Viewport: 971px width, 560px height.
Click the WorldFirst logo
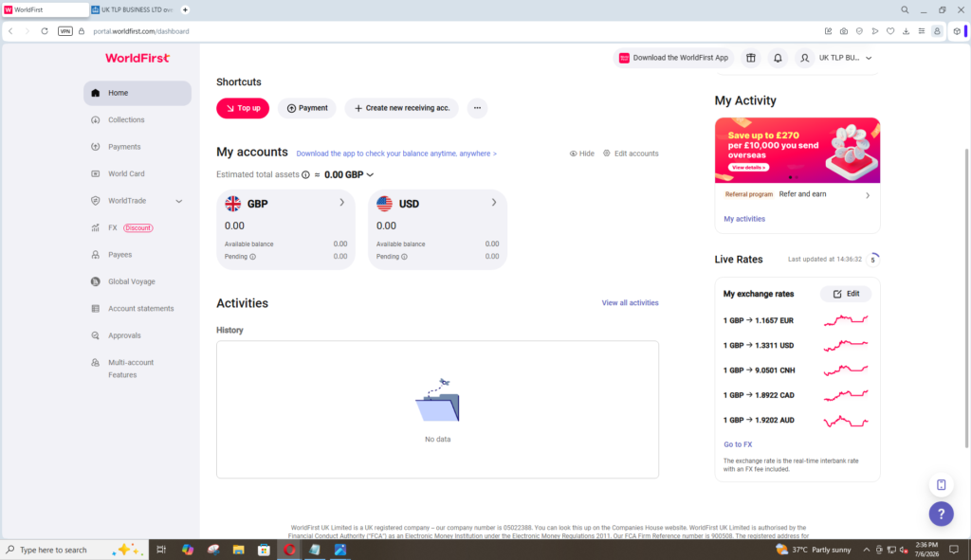pos(137,58)
